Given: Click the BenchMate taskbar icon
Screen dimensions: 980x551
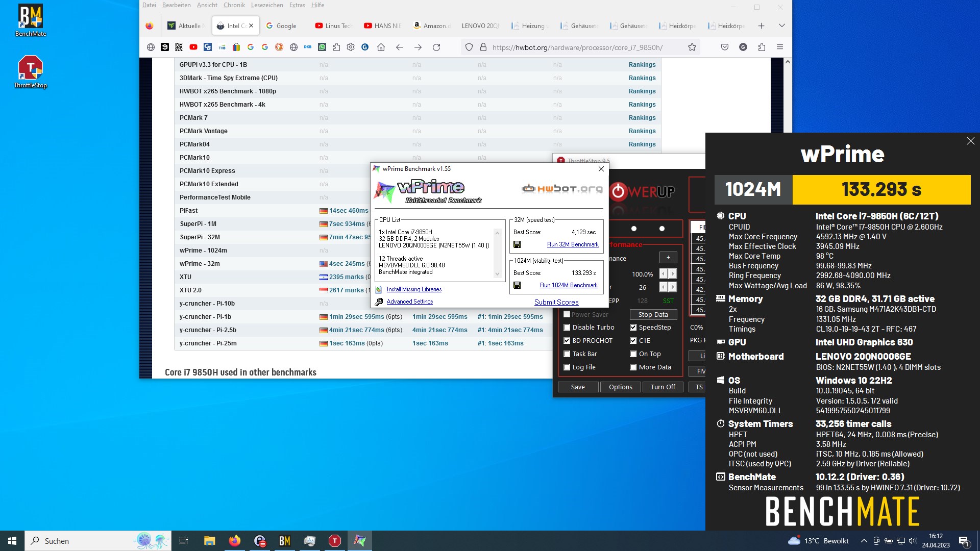Looking at the screenshot, I should tap(285, 541).
